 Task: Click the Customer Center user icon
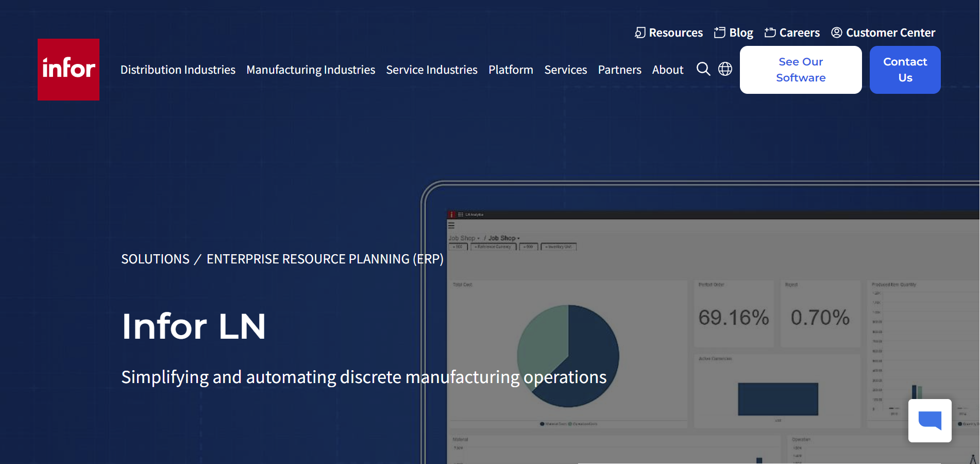pyautogui.click(x=837, y=32)
